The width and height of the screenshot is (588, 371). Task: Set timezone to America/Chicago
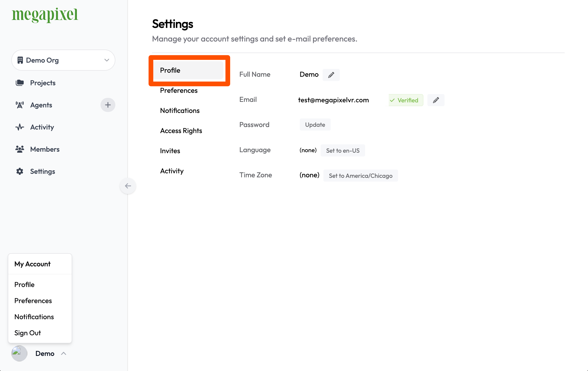click(x=360, y=176)
